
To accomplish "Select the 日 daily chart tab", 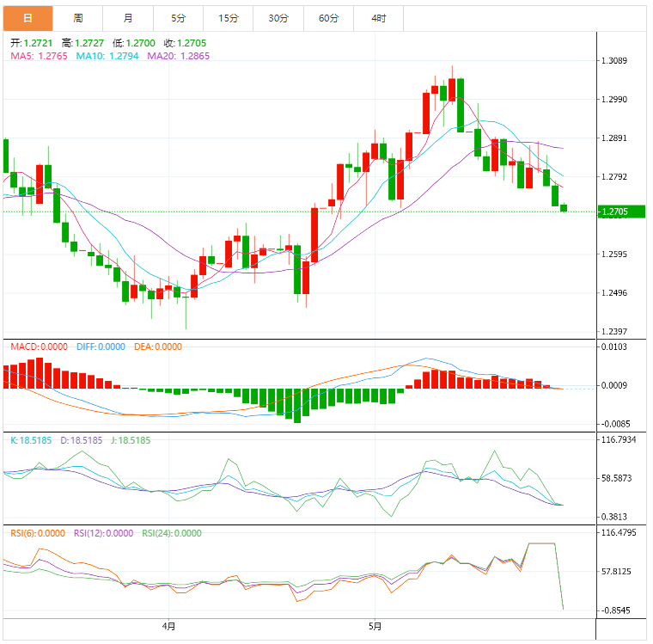I will click(x=27, y=18).
